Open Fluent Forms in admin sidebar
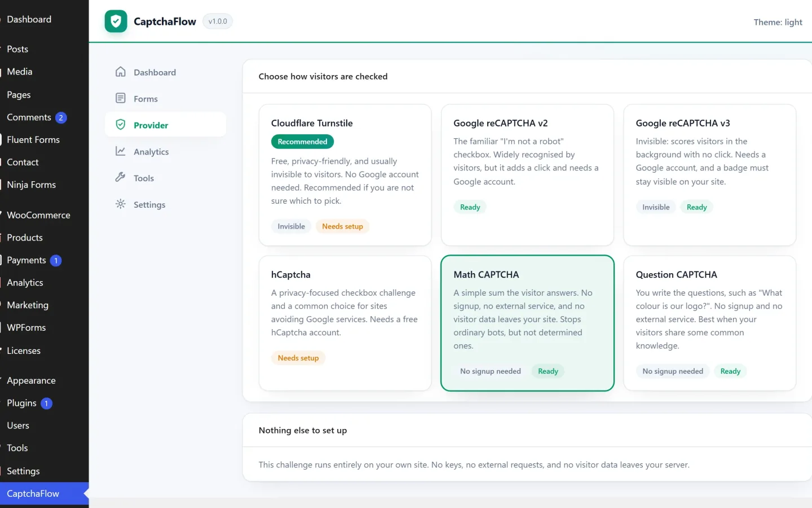812x508 pixels. (44, 139)
